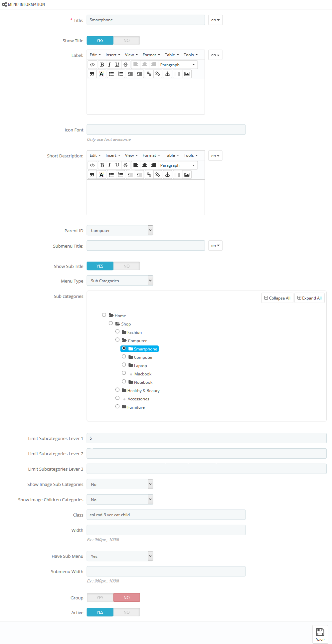The image size is (332, 644).
Task: Open Table menu in Short Description editor
Action: (172, 155)
